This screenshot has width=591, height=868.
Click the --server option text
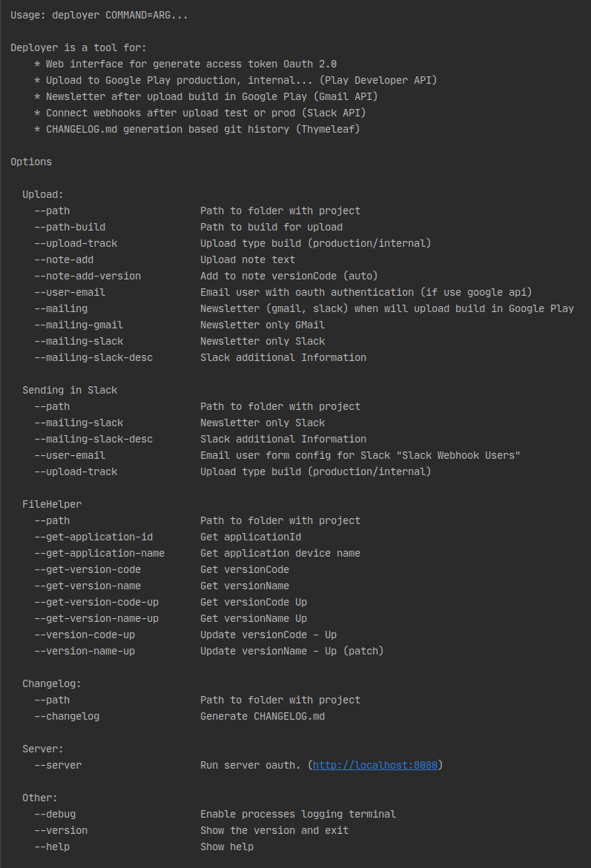coord(58,765)
